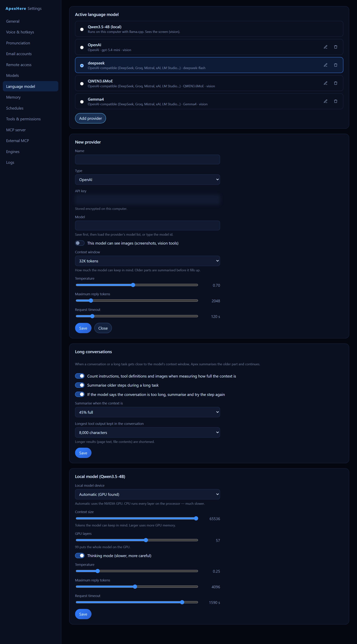Delete the QWEN3.6MoE provider
357x644 pixels.
(x=335, y=83)
